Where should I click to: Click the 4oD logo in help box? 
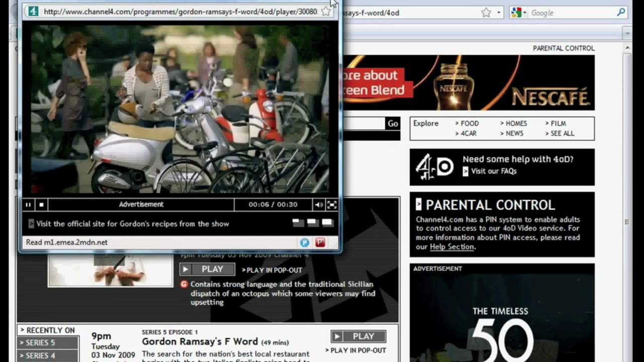(x=435, y=167)
